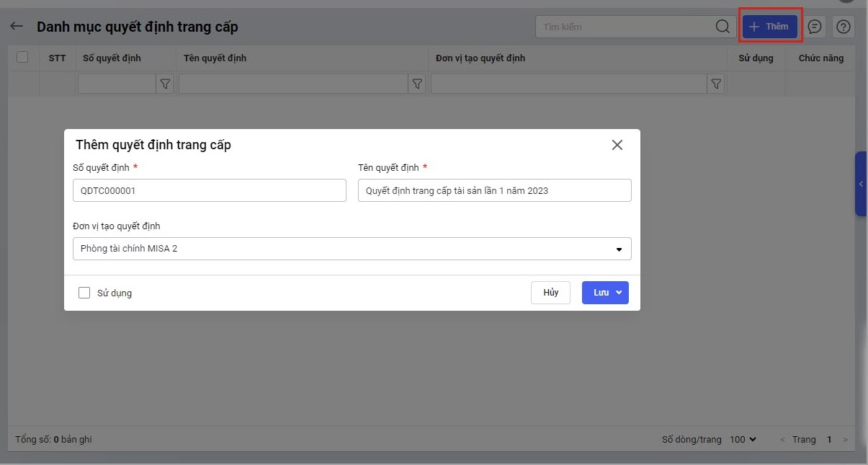Click filter icon for Số quyết định column
This screenshot has width=868, height=465.
166,84
